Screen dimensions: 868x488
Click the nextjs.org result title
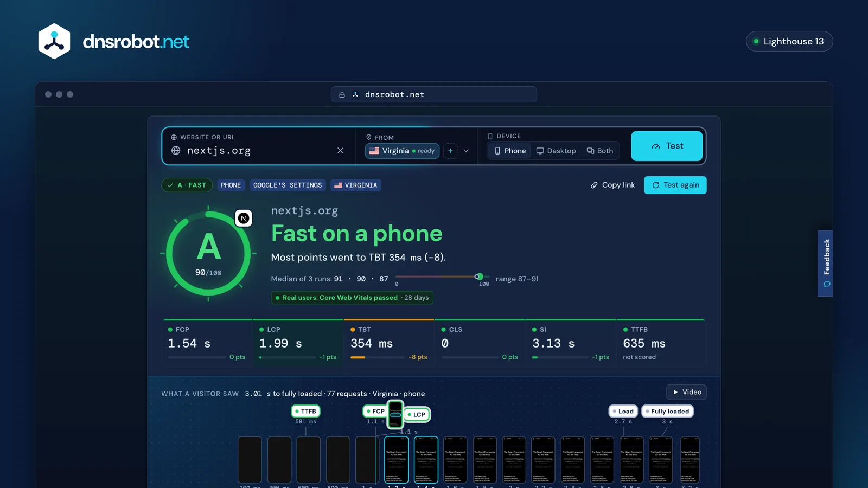coord(304,210)
